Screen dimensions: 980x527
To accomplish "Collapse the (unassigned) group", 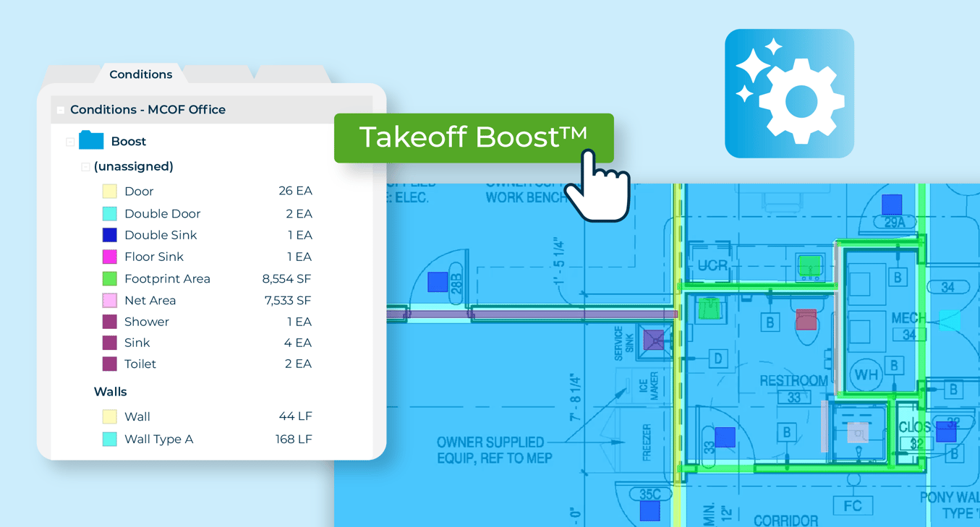I will point(85,167).
